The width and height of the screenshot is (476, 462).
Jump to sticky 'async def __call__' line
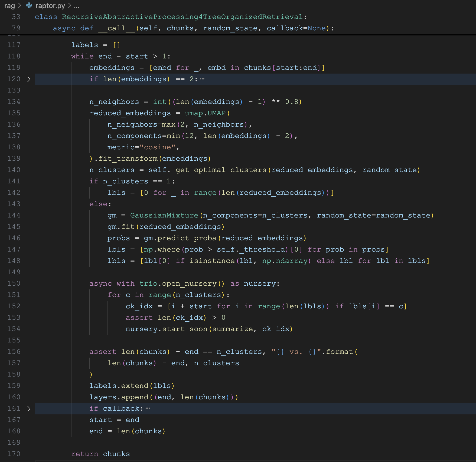point(194,28)
